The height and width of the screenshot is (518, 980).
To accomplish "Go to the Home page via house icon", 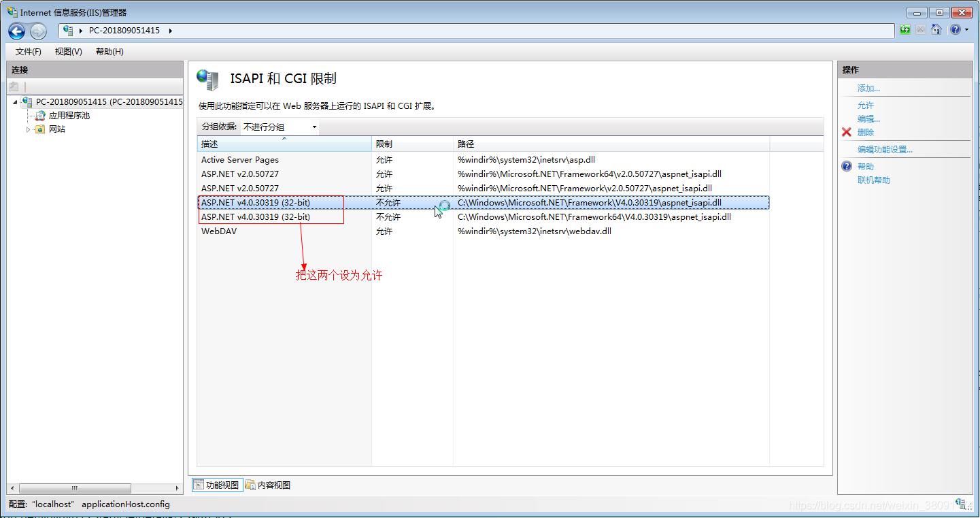I will [936, 30].
